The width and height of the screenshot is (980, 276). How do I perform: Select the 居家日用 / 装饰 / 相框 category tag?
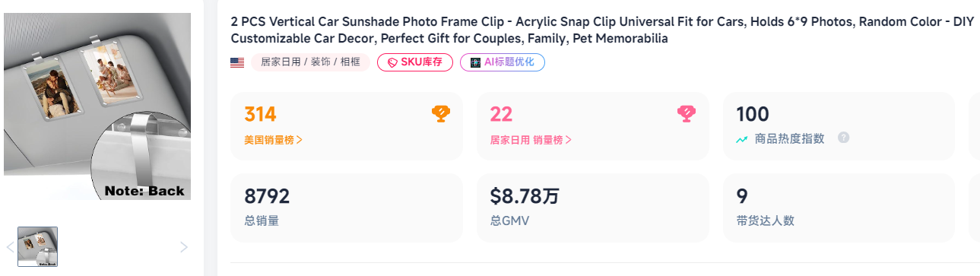coord(310,62)
